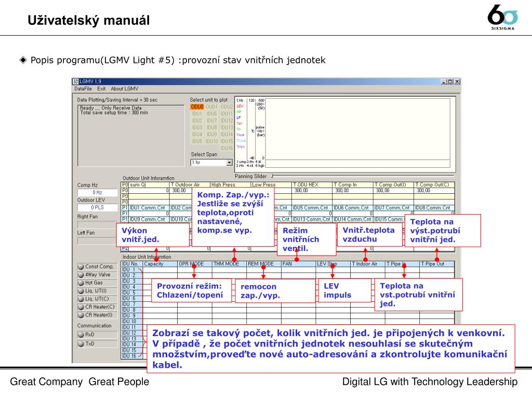Click the Liq. INJT(C) indicator lamp
Viewport: 532px width, 399px height.
point(81,299)
